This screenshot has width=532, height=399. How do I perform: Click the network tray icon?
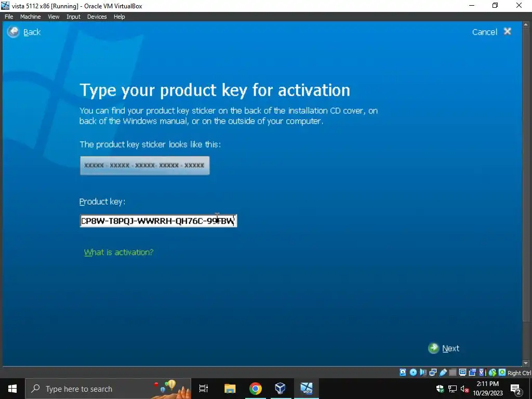(x=453, y=389)
